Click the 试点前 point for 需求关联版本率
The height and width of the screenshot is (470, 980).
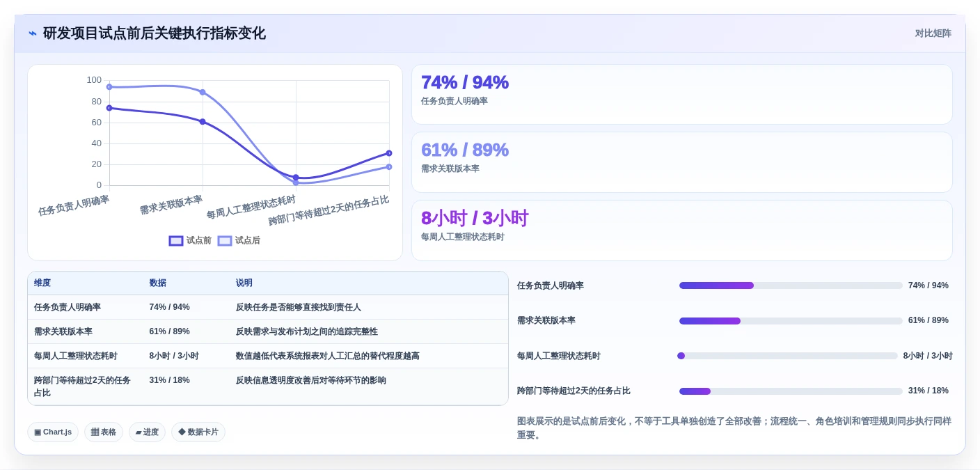pos(203,122)
